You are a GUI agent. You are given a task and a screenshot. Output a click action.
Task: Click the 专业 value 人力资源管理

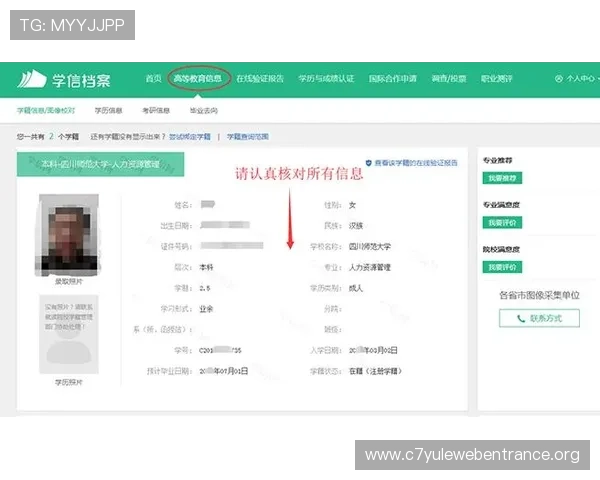point(370,267)
